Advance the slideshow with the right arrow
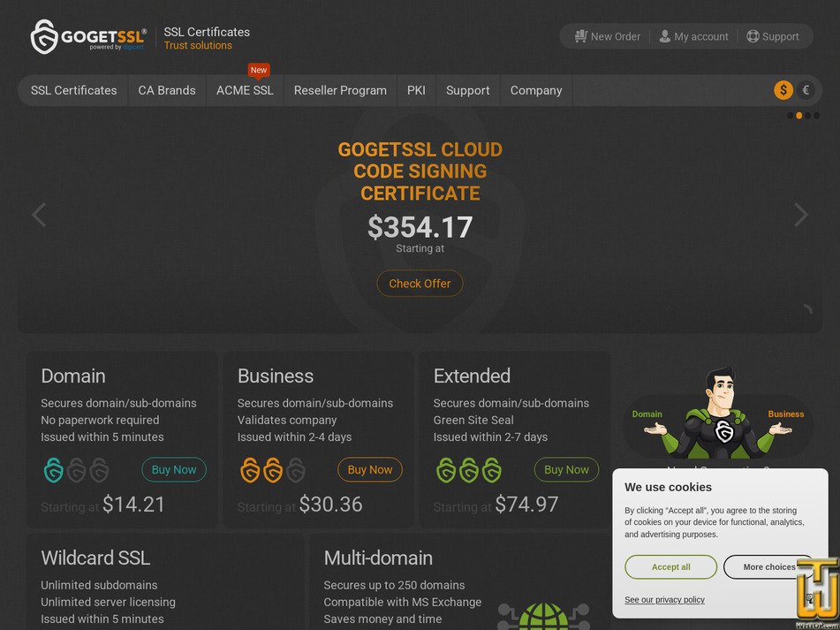This screenshot has height=630, width=840. tap(800, 215)
